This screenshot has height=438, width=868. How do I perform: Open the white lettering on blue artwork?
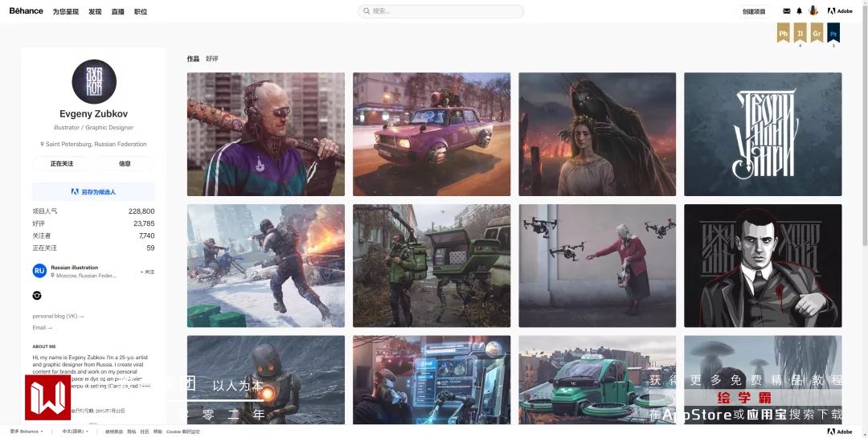point(763,134)
